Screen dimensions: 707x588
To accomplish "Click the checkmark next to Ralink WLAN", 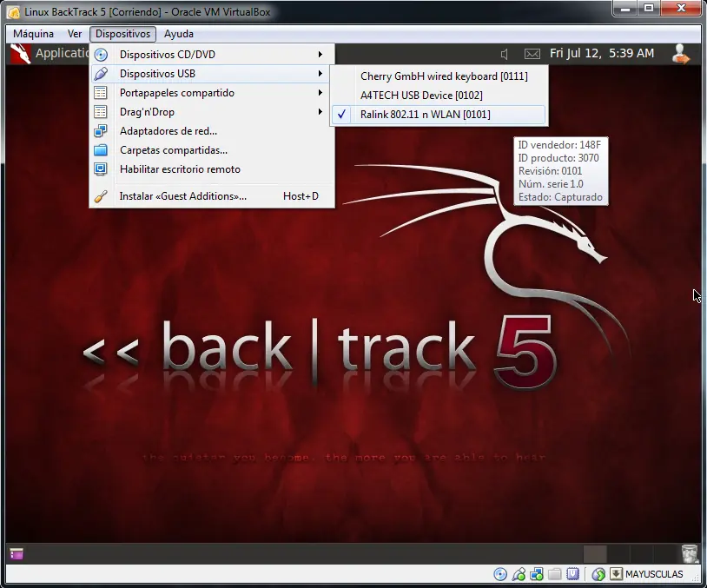I will (x=342, y=115).
